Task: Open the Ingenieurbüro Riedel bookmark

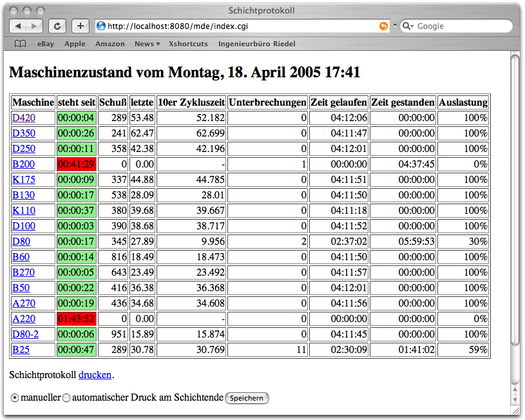Action: (257, 44)
